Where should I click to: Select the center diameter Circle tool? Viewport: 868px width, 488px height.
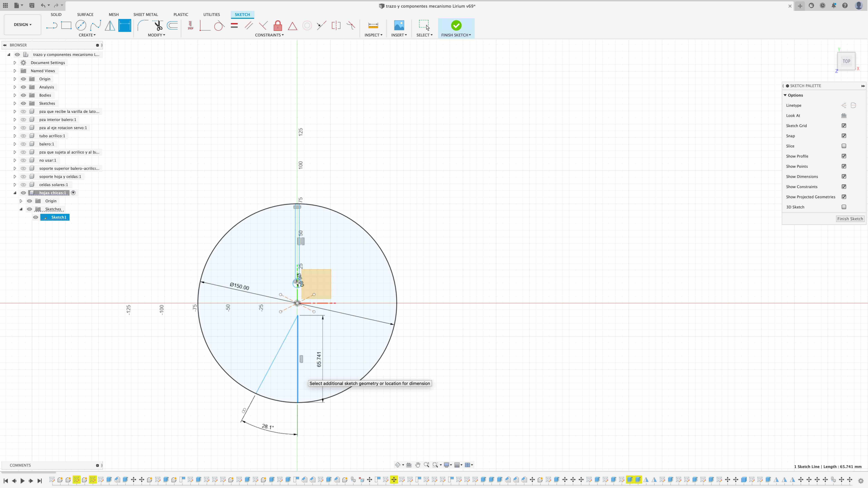[x=81, y=26]
